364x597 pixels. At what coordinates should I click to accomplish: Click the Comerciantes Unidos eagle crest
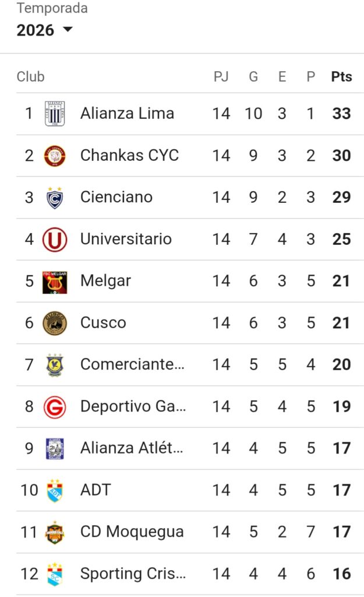55,365
